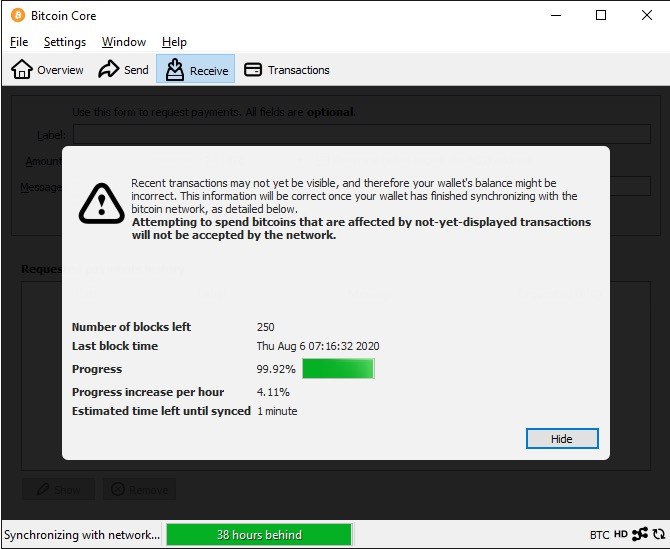Click the 'Number of blocks left' value 250
The width and height of the screenshot is (670, 549).
pos(265,327)
